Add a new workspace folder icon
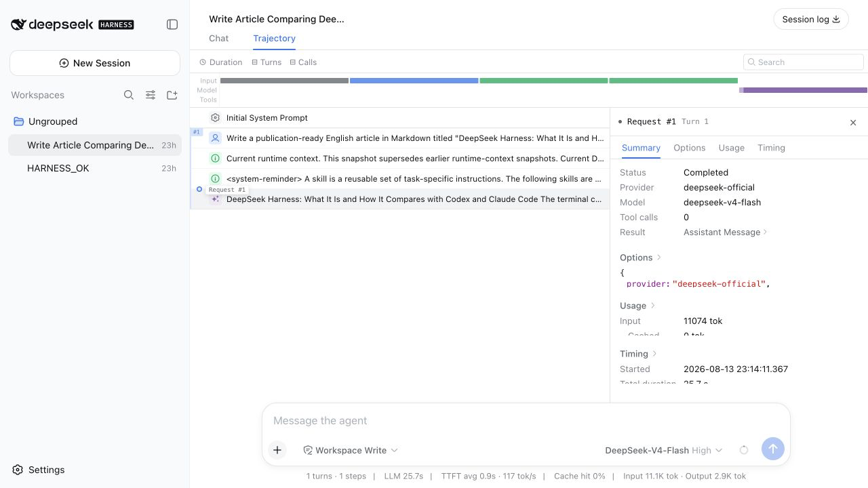 tap(172, 95)
